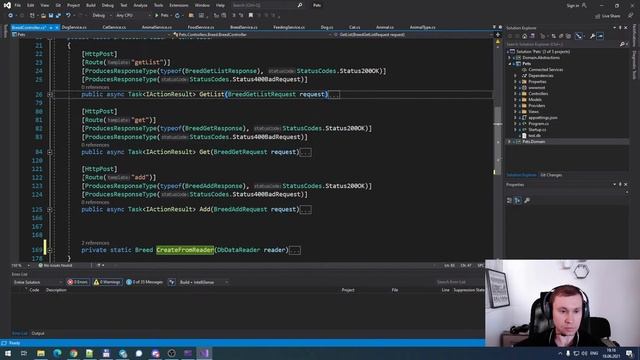640x360 pixels.
Task: Open the Edit menu
Action: point(31,5)
